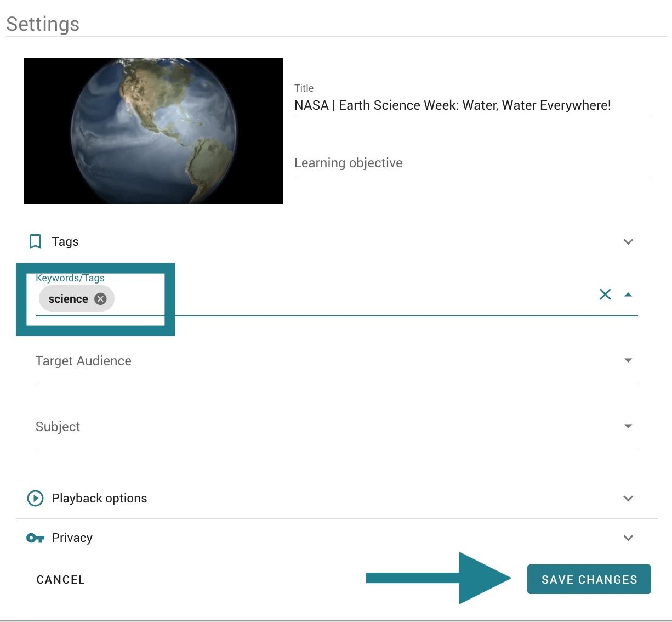Click the Settings page heading
672x622 pixels.
43,24
